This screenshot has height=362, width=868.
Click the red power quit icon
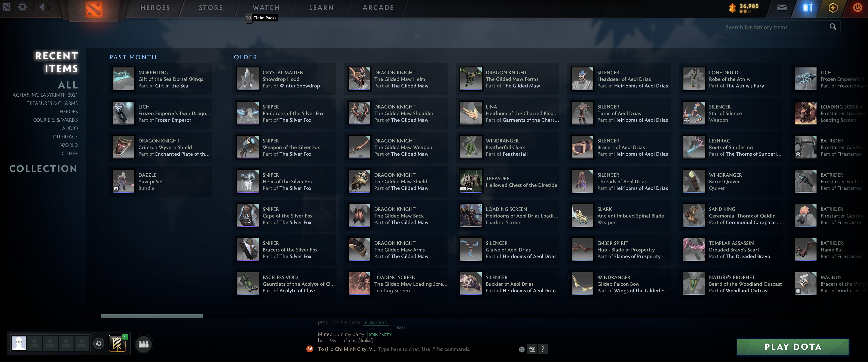click(857, 7)
